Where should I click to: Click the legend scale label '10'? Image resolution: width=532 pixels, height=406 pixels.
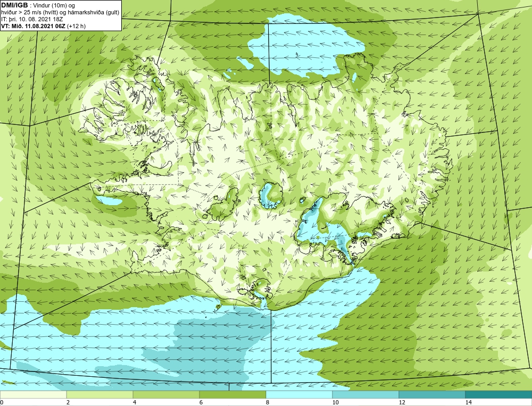[336, 402]
